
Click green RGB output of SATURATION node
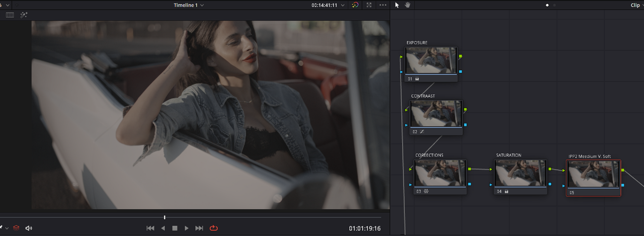click(550, 169)
